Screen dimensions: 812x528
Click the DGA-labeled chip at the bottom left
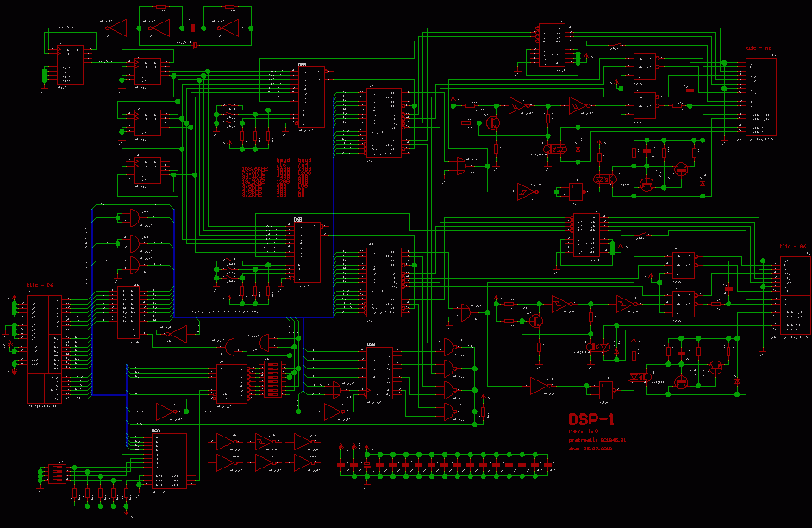[x=169, y=461]
